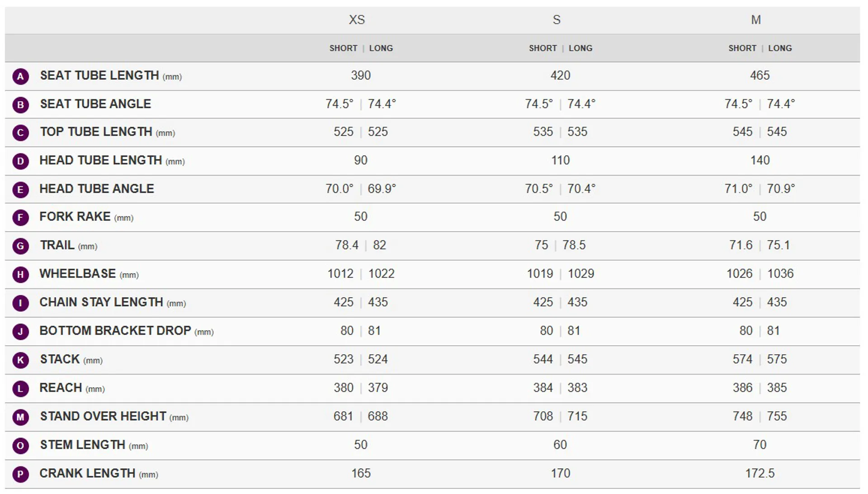Click the purple E icon for Head Tube Angle
Screen dimensions: 868x494
pos(20,190)
